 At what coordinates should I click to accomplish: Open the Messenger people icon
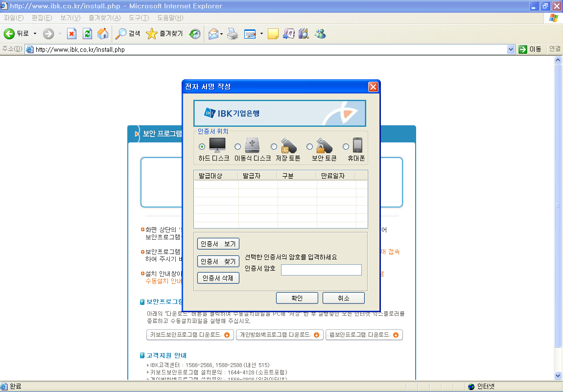pos(320,34)
